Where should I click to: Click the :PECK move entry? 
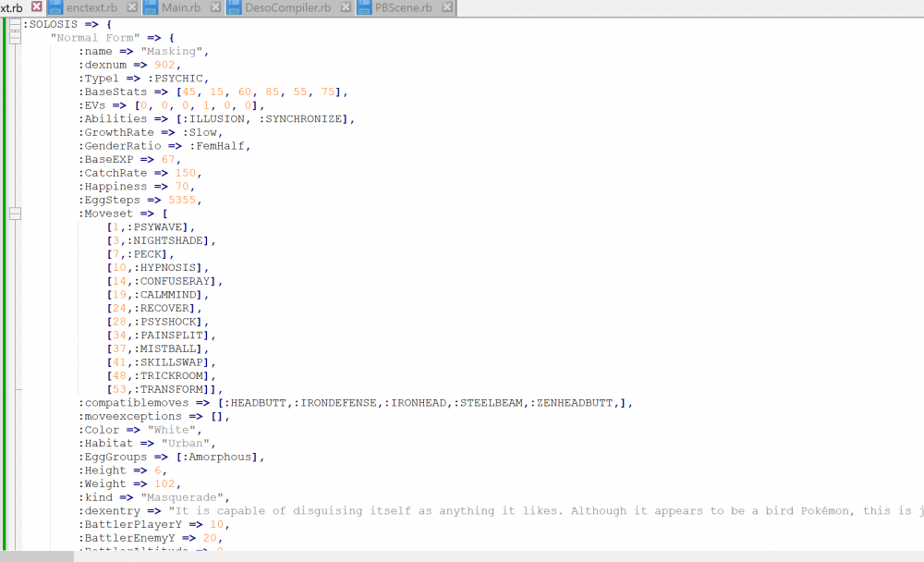[140, 254]
